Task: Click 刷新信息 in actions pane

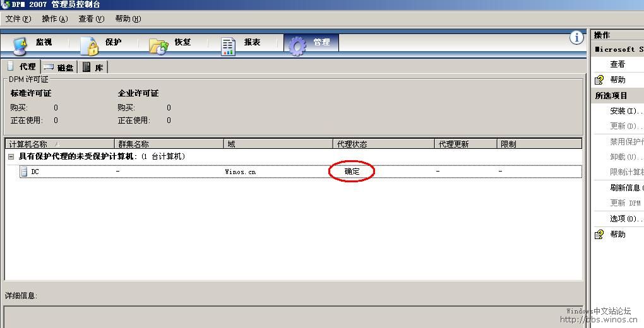Action: [x=625, y=187]
